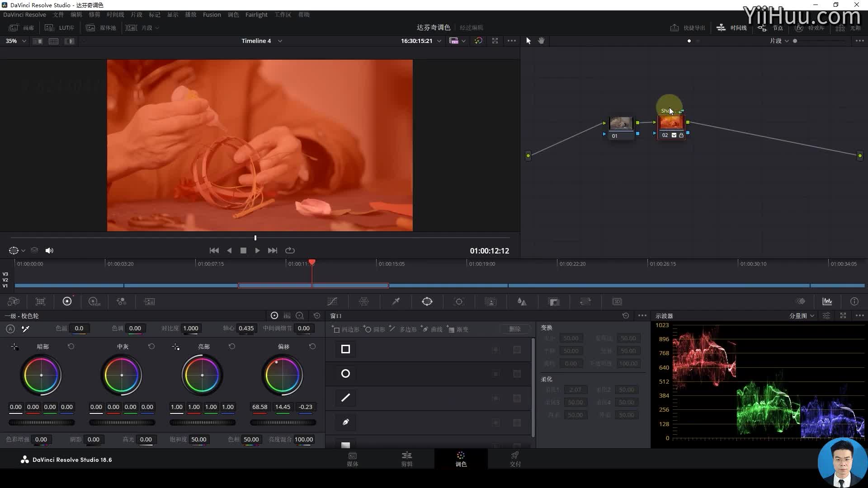868x488 pixels.
Task: Open the Color Match palette
Action: pos(40,301)
